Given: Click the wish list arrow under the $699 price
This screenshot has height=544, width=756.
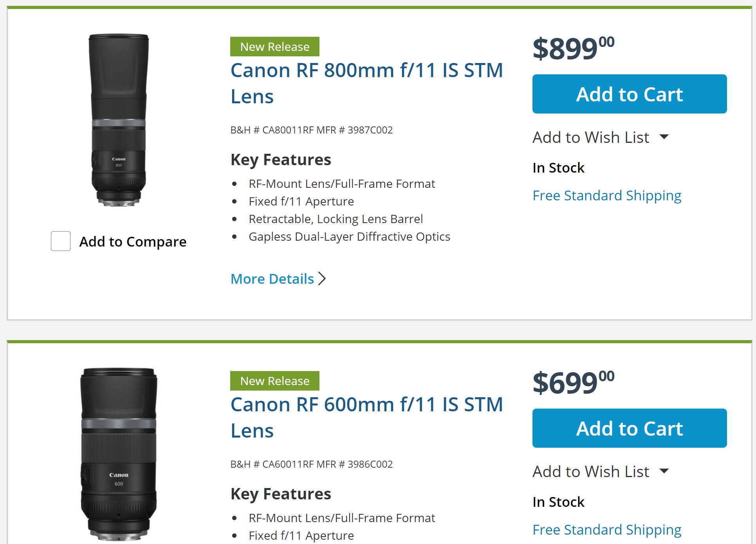Looking at the screenshot, I should pyautogui.click(x=664, y=471).
